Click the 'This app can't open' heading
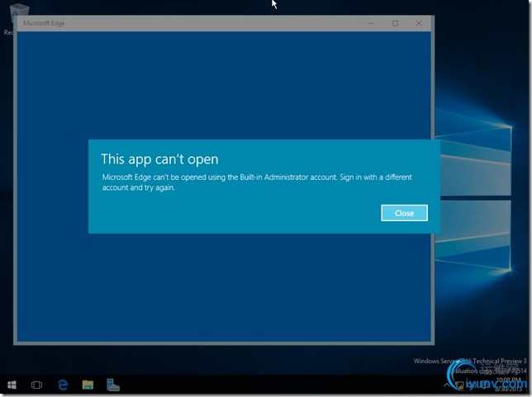 click(159, 159)
